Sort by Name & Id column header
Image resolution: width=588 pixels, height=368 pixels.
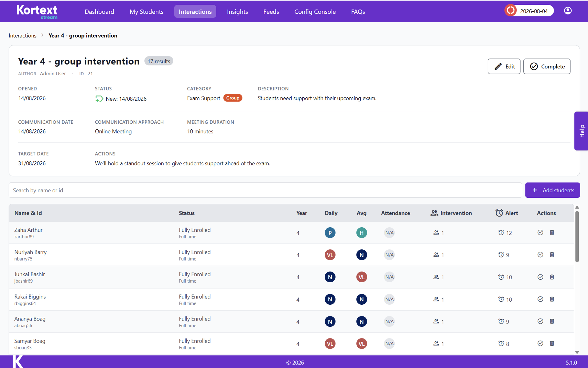click(28, 213)
